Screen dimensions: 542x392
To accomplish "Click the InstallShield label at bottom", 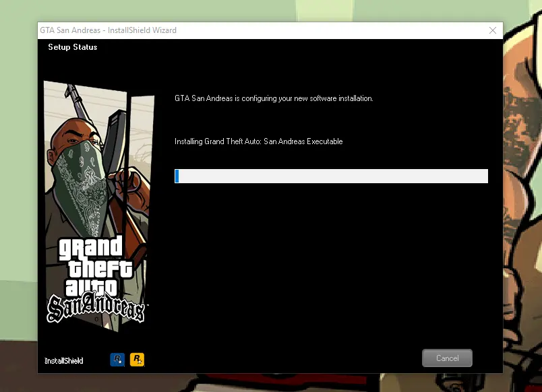I will (x=63, y=361).
